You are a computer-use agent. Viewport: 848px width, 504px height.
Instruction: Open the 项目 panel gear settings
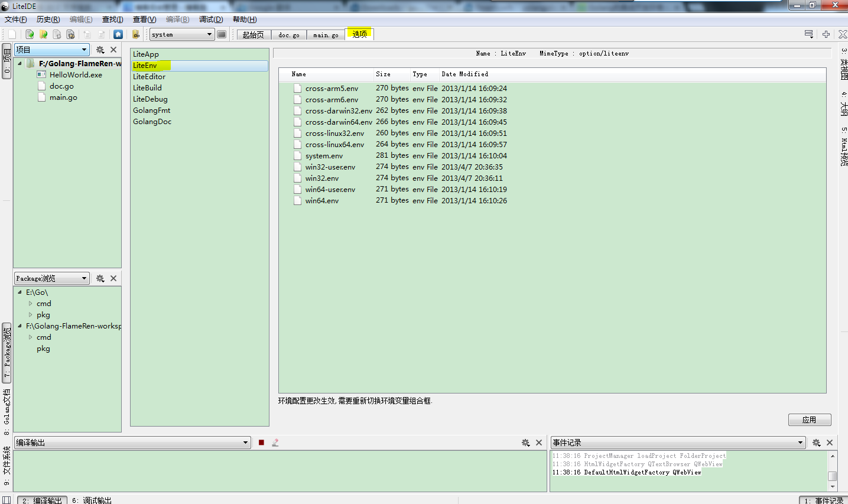coord(100,50)
